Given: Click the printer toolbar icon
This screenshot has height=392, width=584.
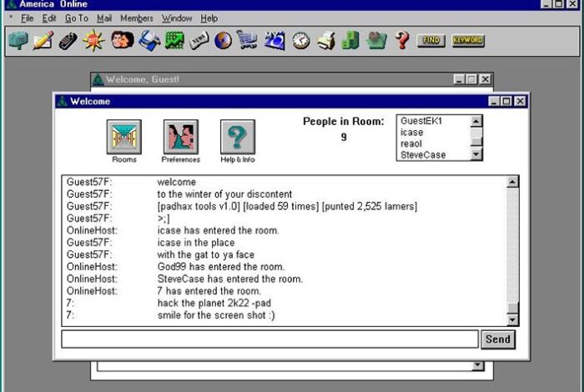Looking at the screenshot, I should click(327, 40).
